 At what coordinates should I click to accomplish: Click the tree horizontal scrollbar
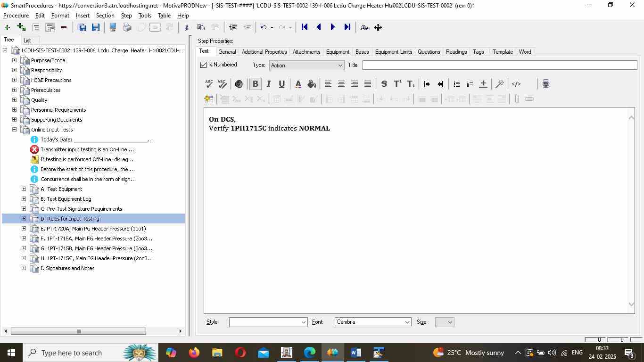[78, 331]
